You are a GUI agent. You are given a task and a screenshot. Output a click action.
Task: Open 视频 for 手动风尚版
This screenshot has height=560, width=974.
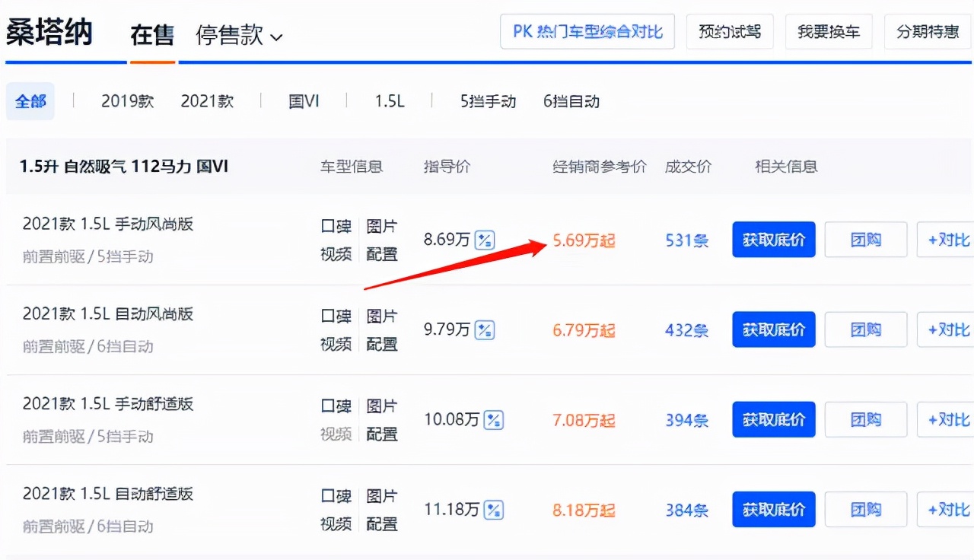[x=336, y=254]
